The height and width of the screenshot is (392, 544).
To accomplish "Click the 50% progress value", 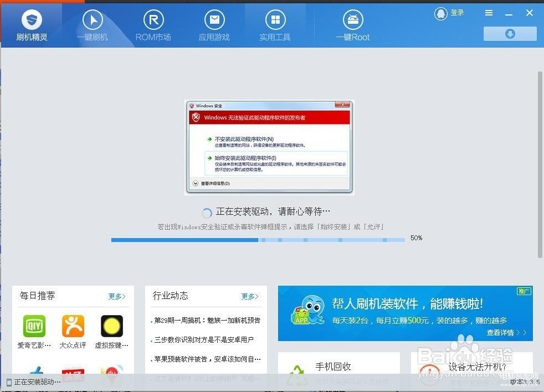I will (417, 238).
